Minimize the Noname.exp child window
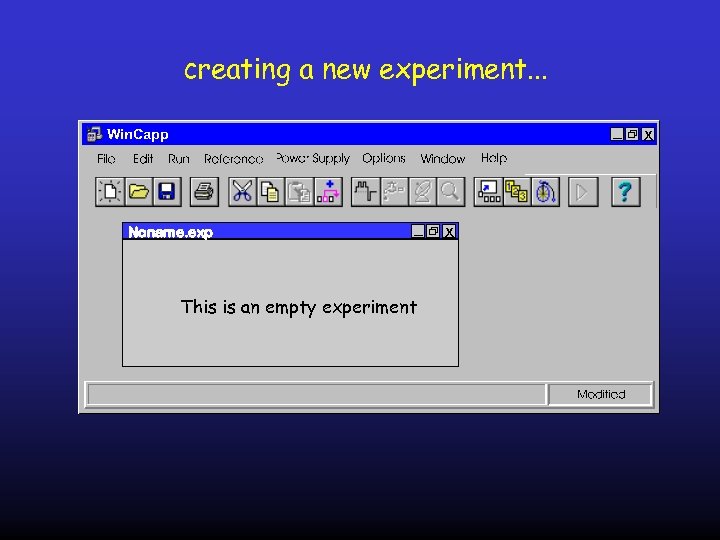 (x=417, y=231)
